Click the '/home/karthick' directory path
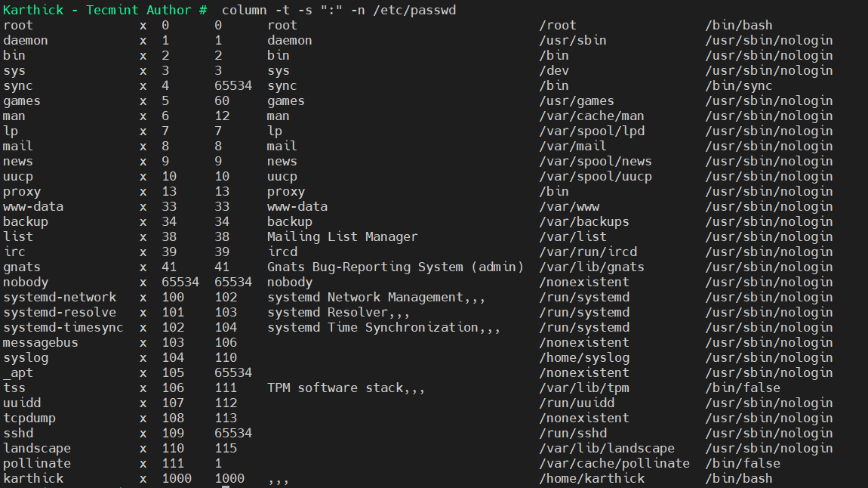Viewport: 868px width, 488px height. point(592,478)
